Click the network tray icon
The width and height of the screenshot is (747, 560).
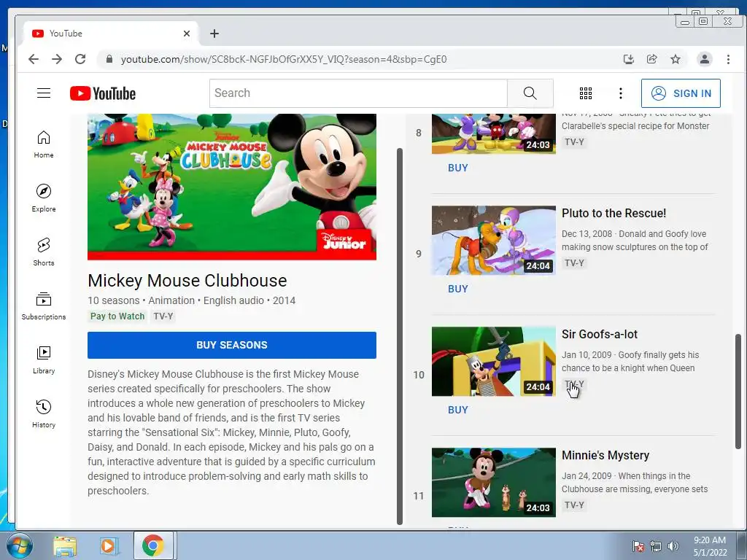tap(656, 546)
